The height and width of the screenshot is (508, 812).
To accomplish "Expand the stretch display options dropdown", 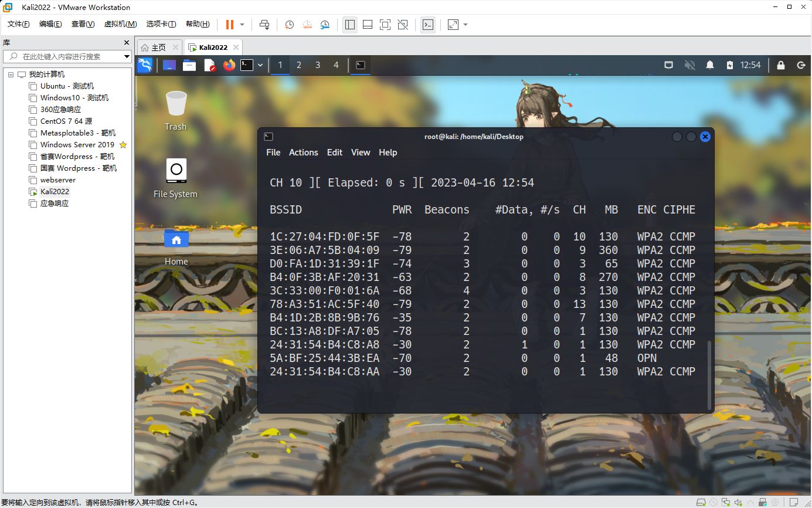I will coord(466,25).
